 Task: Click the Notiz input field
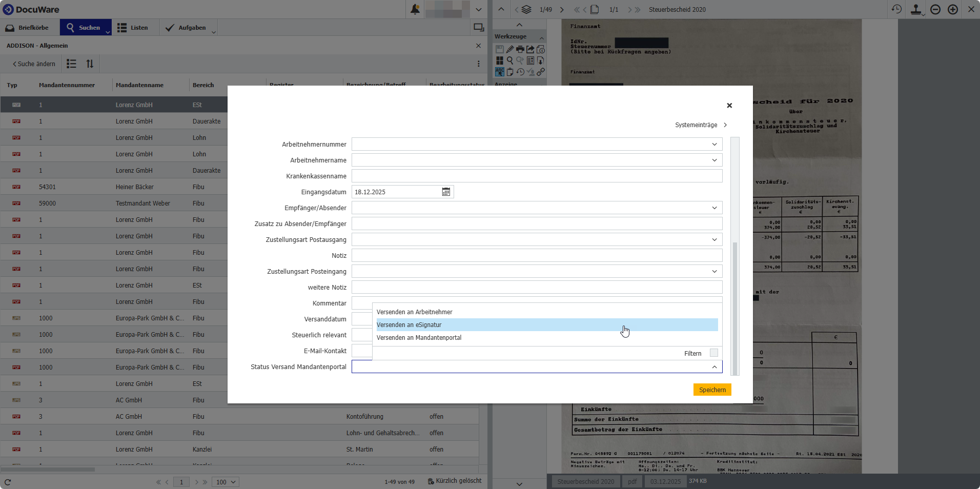tap(537, 256)
